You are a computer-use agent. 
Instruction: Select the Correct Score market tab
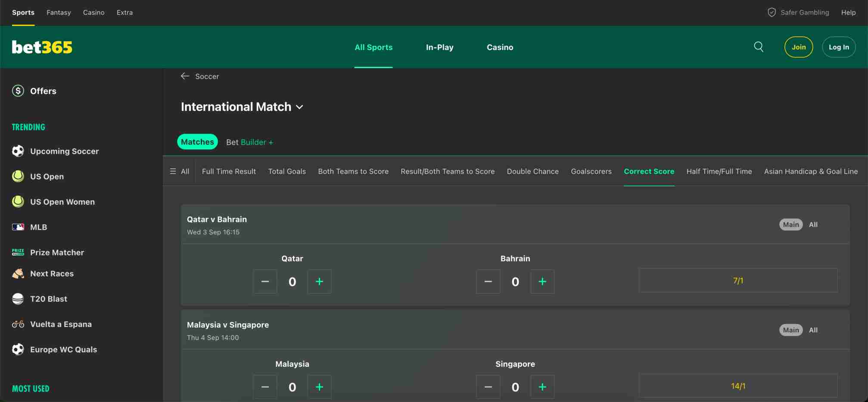coord(649,171)
